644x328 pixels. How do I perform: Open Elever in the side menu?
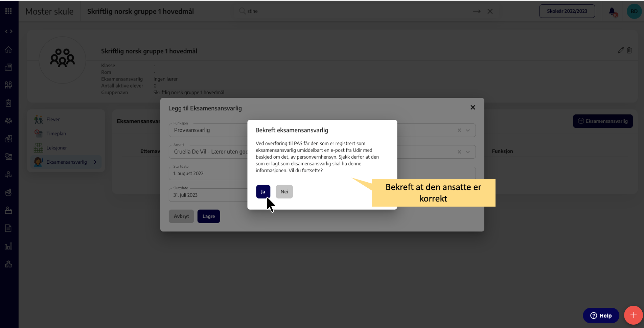pos(66,119)
